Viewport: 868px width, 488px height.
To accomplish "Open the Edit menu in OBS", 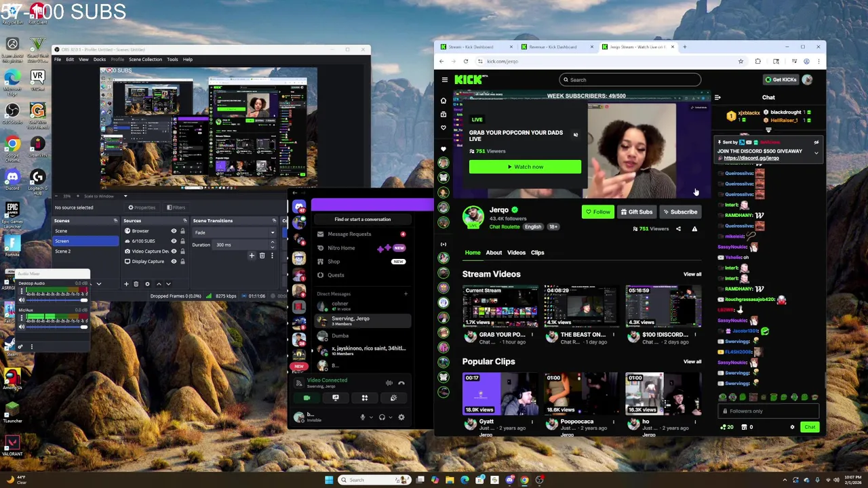I will point(70,60).
